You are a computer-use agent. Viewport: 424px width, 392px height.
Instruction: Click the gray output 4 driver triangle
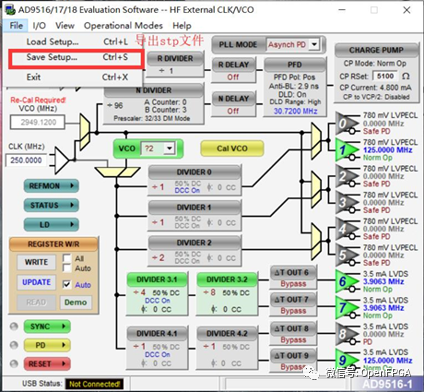[x=345, y=229]
